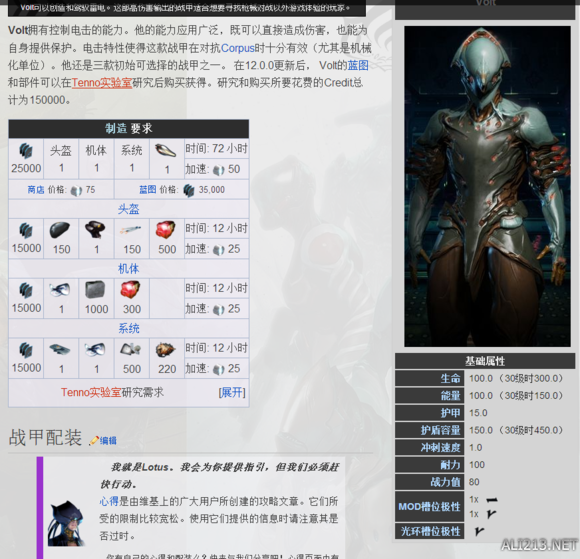Open the red Tenno实验室 research requirements link
This screenshot has height=559, width=580.
pos(91,392)
